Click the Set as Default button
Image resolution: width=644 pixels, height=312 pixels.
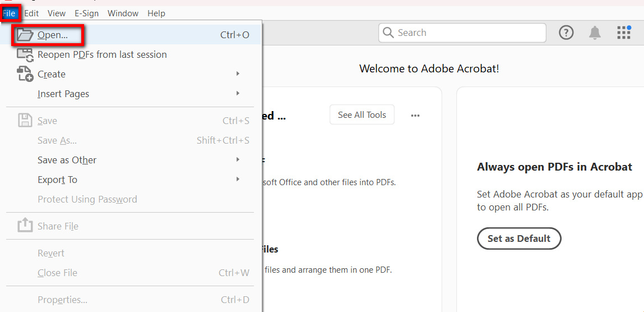point(519,238)
